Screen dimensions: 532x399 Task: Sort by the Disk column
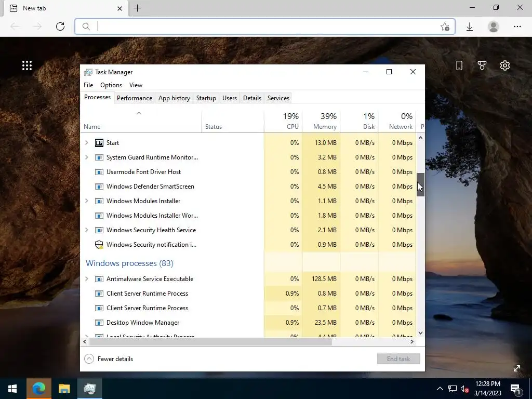pyautogui.click(x=359, y=122)
